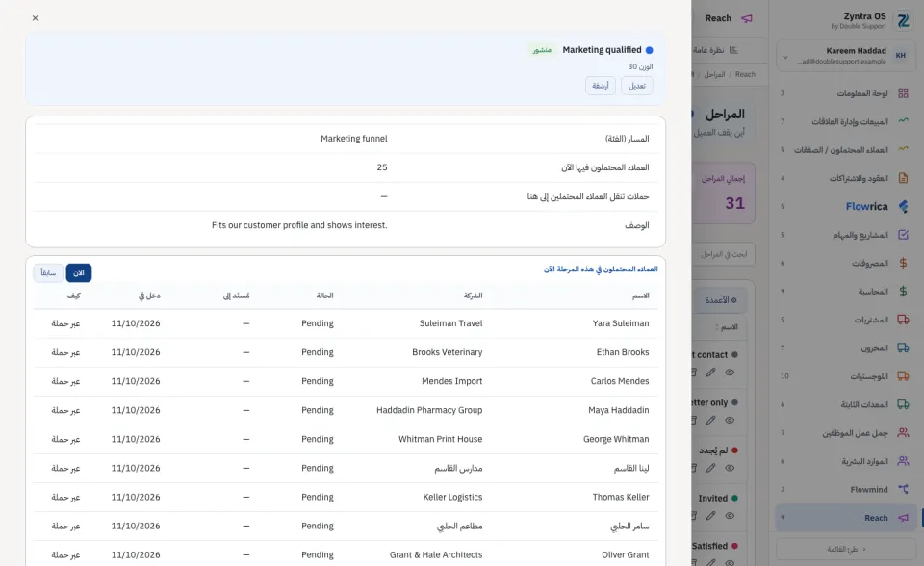Open lead row Yara Suleiman
The width and height of the screenshot is (924, 566).
[346, 323]
